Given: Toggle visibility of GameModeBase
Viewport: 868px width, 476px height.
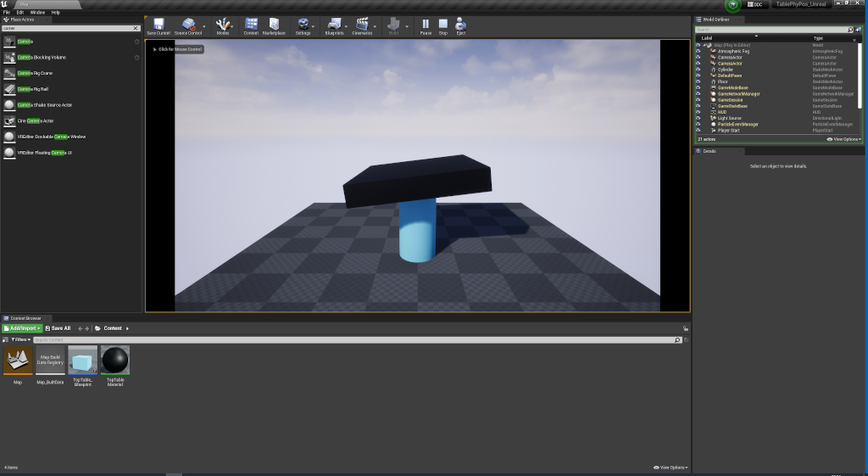Looking at the screenshot, I should (x=698, y=87).
